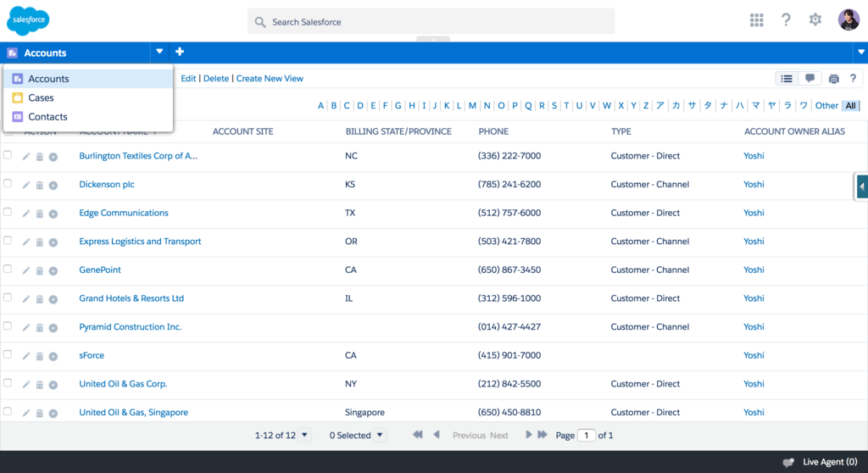This screenshot has height=473, width=868.
Task: Delete Dickenson plc row with trash icon
Action: click(39, 185)
